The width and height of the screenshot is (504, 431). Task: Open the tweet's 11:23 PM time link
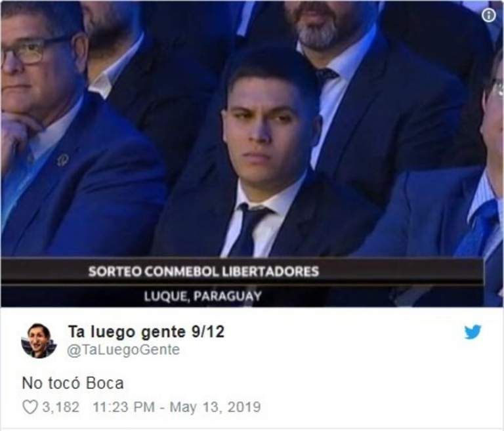[x=124, y=407]
